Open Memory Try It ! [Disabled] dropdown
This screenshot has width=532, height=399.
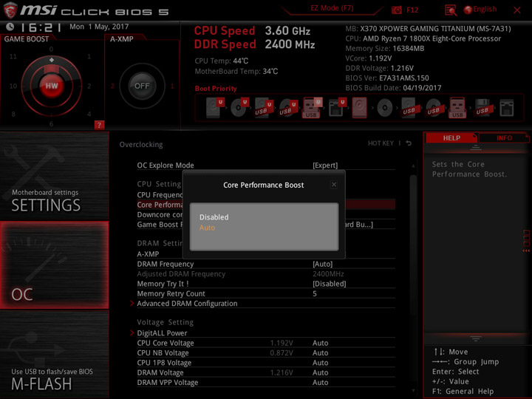pos(329,284)
